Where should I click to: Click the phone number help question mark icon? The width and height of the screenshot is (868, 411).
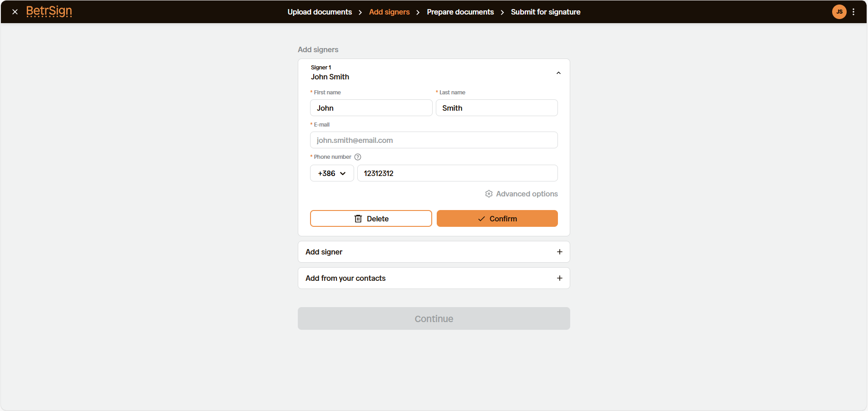358,157
